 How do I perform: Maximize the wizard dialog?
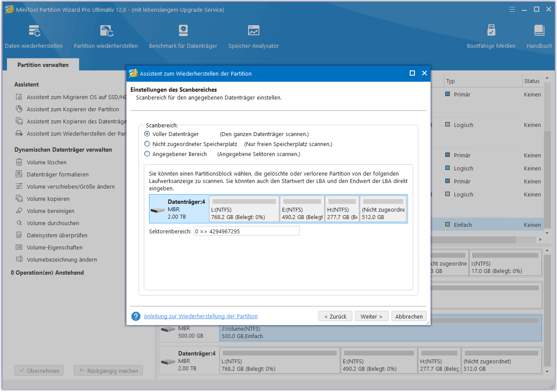[412, 73]
